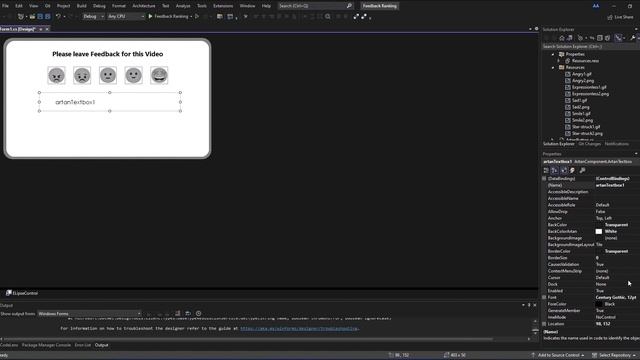Click the angry emoji picture box
This screenshot has height=360, width=640.
(56, 76)
